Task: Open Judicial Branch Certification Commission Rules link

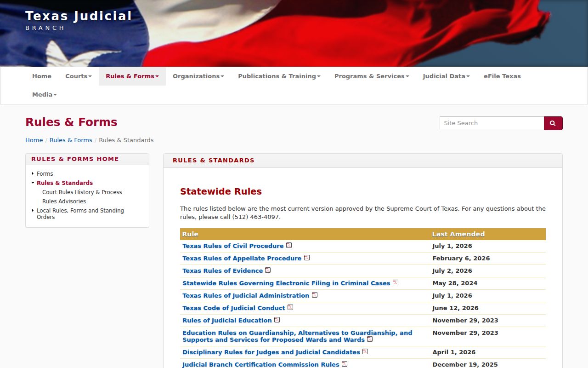Action: coord(261,364)
